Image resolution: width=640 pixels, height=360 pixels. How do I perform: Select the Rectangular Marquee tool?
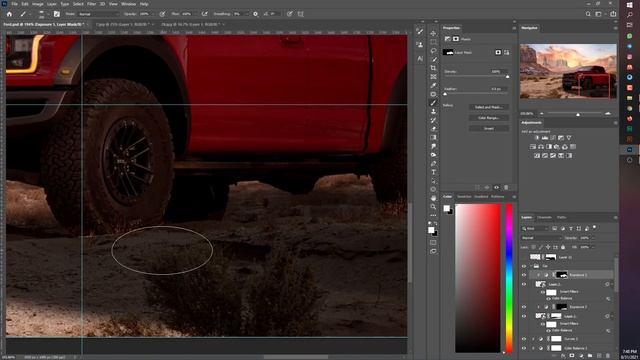click(433, 42)
